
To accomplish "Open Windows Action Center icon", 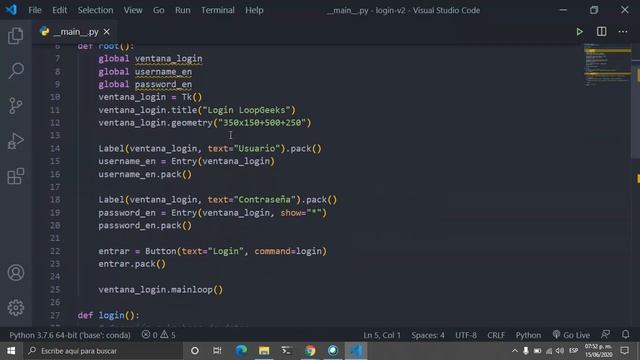I will tap(624, 351).
